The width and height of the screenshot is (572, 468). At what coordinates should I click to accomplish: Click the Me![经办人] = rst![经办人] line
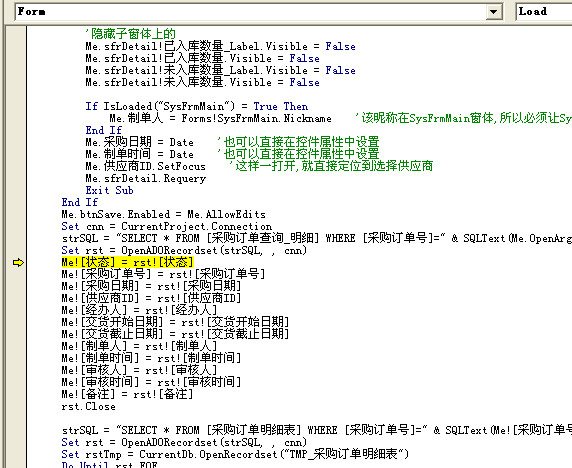click(x=139, y=310)
